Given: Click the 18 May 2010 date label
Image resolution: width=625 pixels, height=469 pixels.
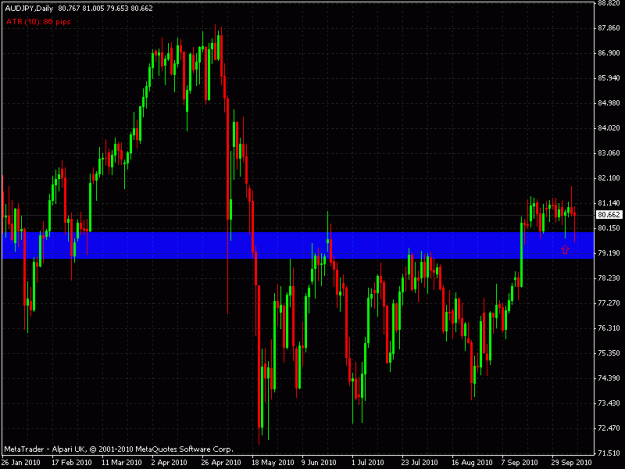Looking at the screenshot, I should [273, 463].
